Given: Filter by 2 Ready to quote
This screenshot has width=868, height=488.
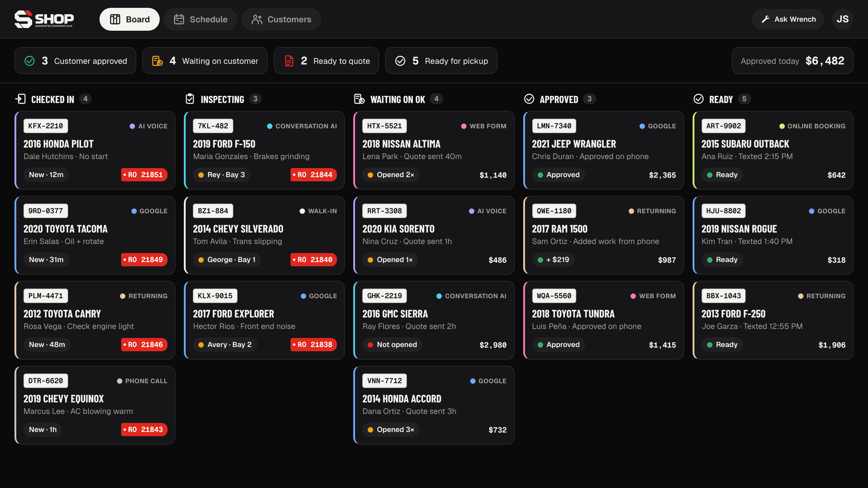Looking at the screenshot, I should pyautogui.click(x=326, y=61).
